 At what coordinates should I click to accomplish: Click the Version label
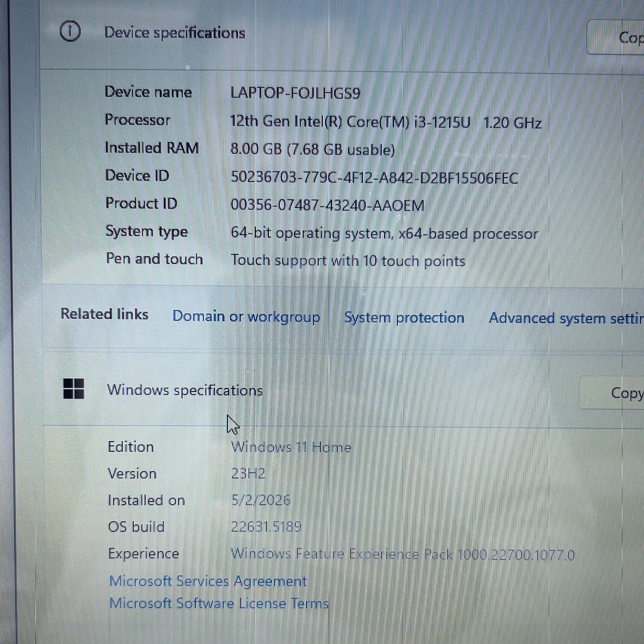pos(132,474)
